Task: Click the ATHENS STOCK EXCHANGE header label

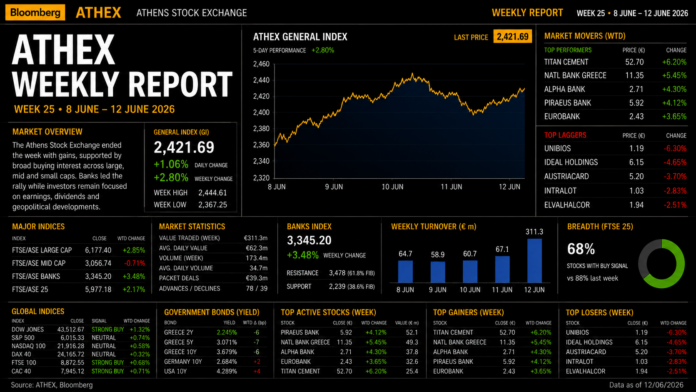Action: pos(191,13)
